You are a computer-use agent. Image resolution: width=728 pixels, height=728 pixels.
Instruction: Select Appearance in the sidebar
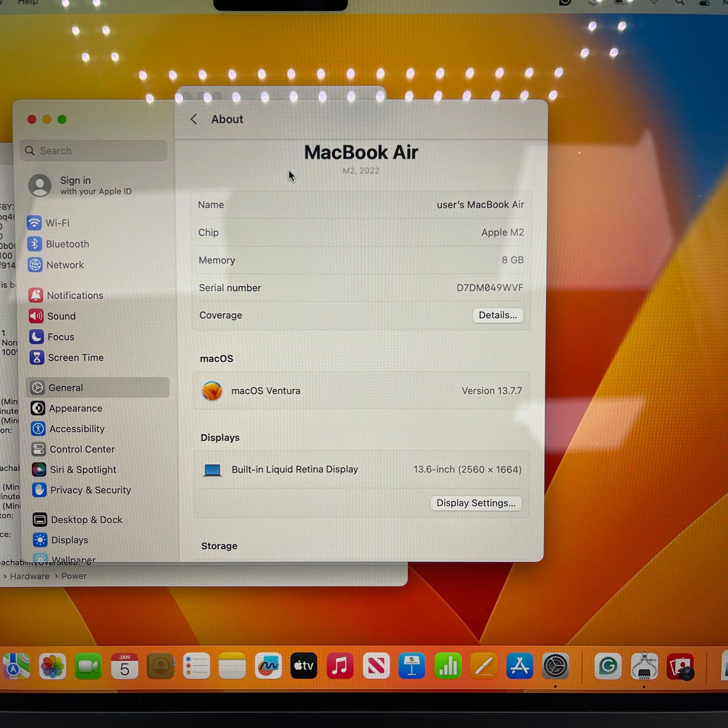click(x=76, y=408)
